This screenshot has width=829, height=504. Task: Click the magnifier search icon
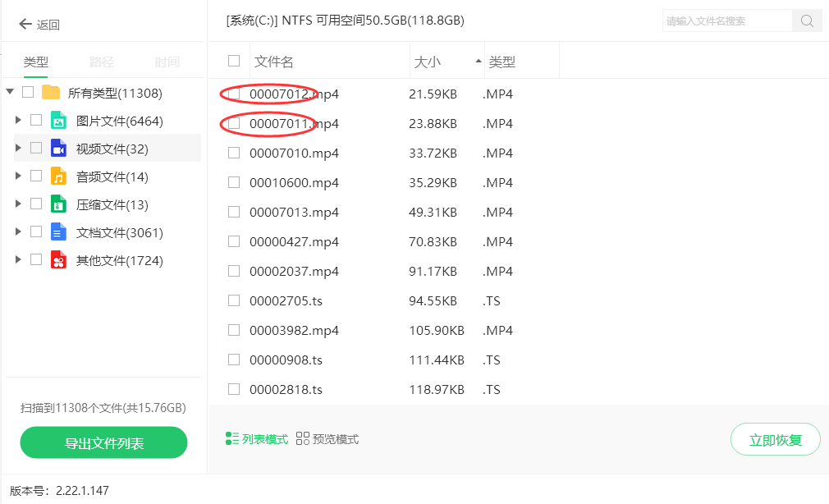tap(807, 21)
